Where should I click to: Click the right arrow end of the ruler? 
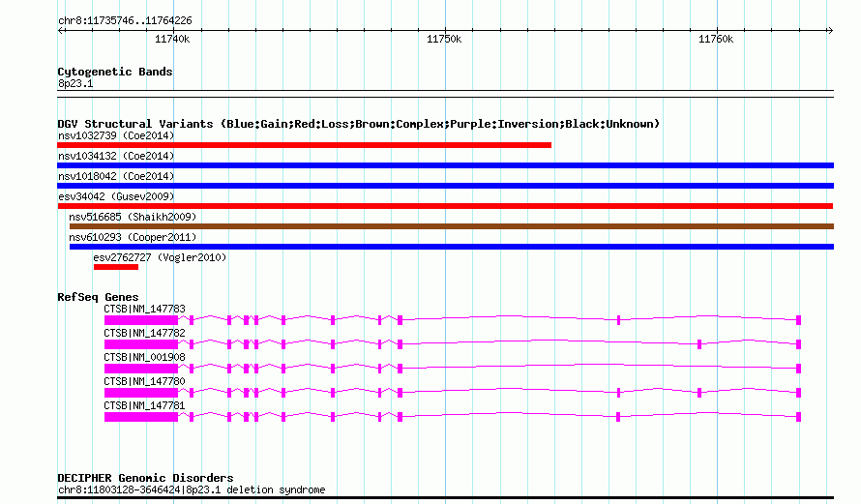coord(830,31)
